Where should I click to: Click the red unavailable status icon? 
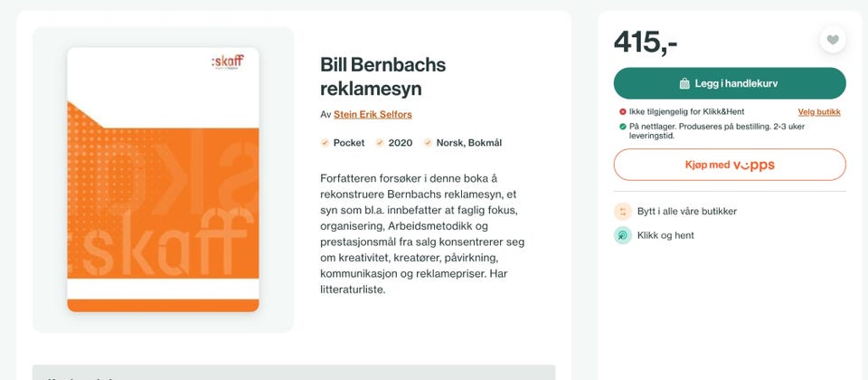pyautogui.click(x=623, y=112)
